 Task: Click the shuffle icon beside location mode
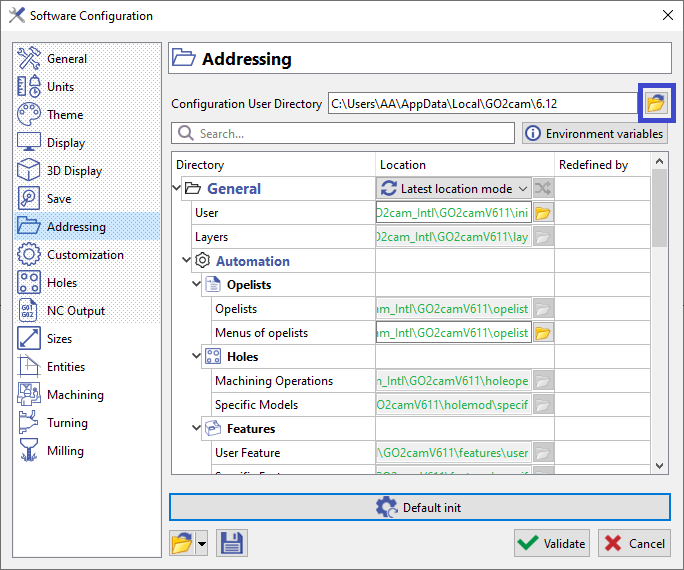[542, 188]
